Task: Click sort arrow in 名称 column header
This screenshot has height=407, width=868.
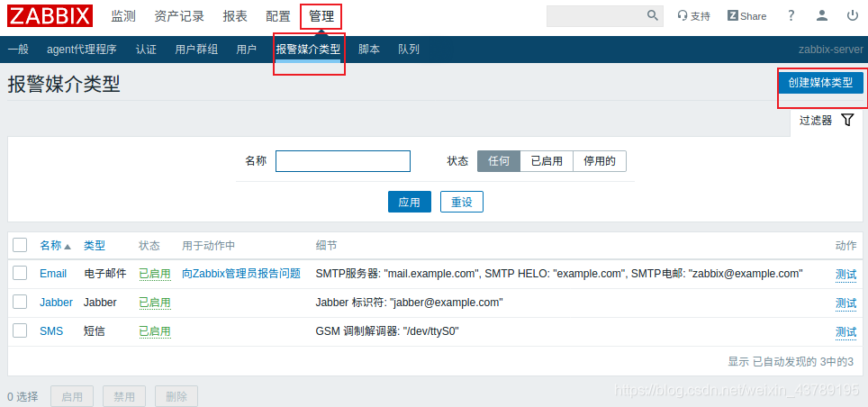Action: 68,247
